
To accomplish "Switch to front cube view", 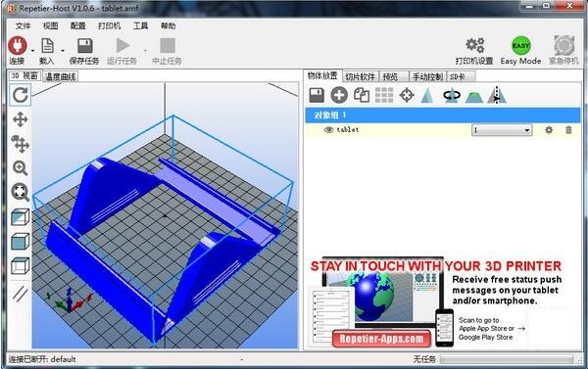I will coord(21,241).
